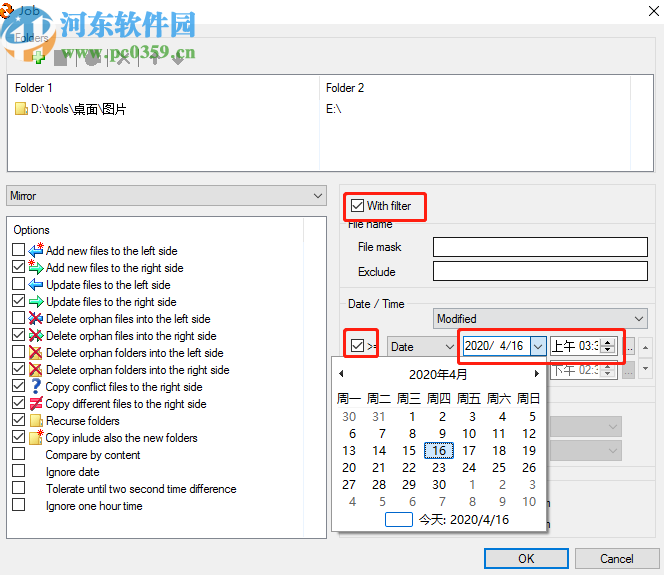664x575 pixels.
Task: Click the green arrow icon of Update files to the right side
Action: coord(36,301)
